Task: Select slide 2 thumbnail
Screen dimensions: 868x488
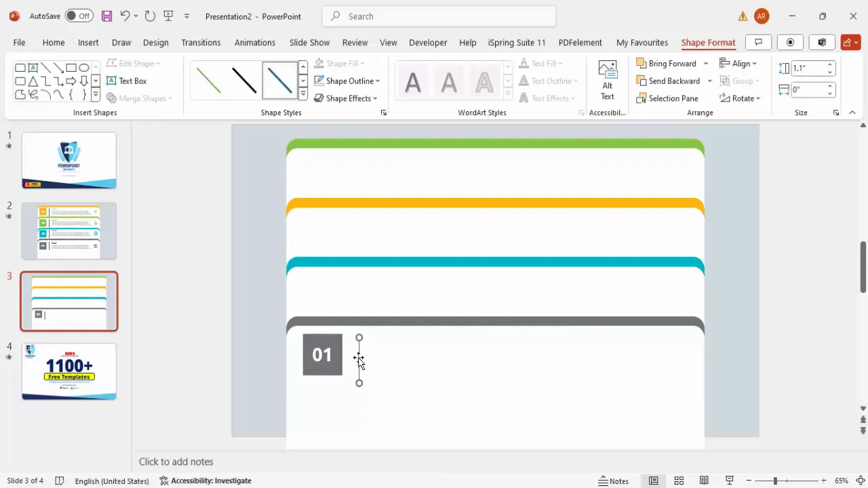Action: [x=69, y=231]
